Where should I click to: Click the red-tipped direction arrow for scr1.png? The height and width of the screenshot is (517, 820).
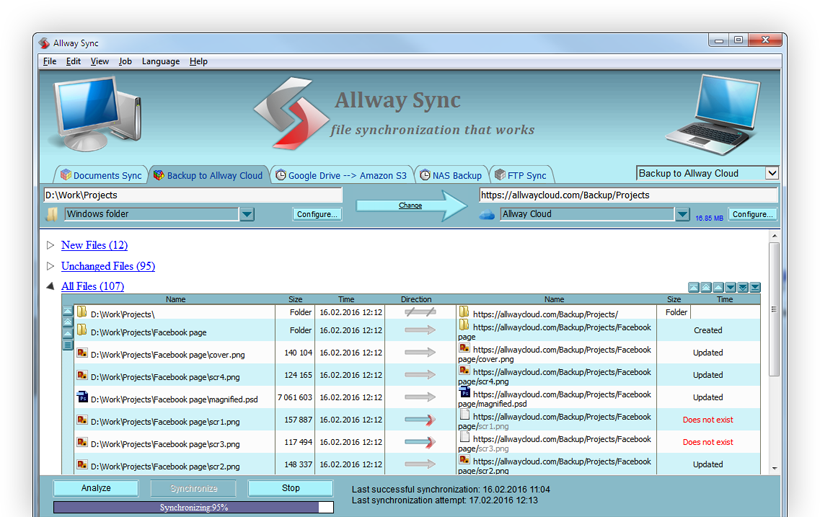pos(420,419)
